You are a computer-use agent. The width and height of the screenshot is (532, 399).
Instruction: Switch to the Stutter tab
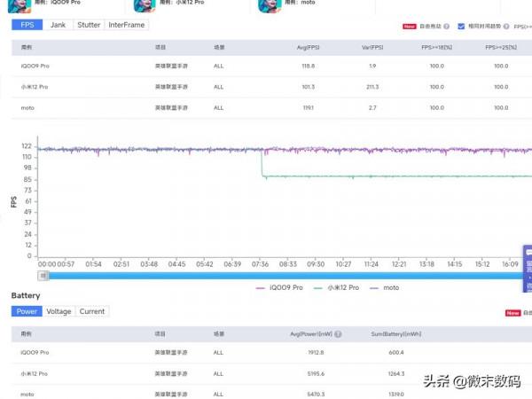89,26
